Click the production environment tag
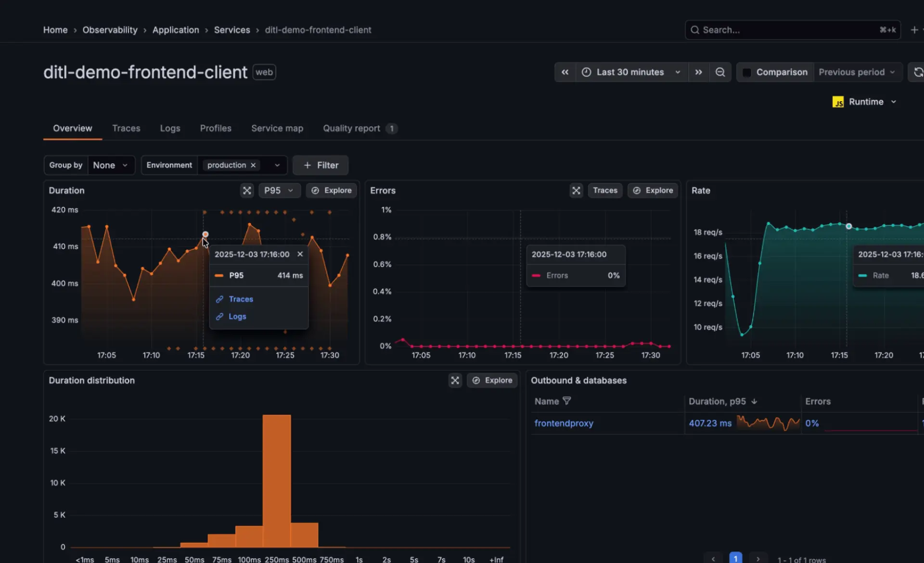 pos(231,165)
